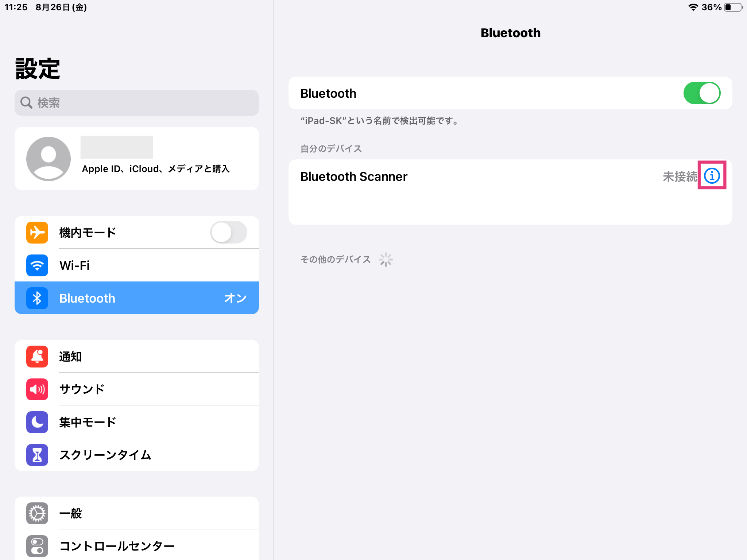
Task: Tap the 36% battery percentage text
Action: click(712, 7)
